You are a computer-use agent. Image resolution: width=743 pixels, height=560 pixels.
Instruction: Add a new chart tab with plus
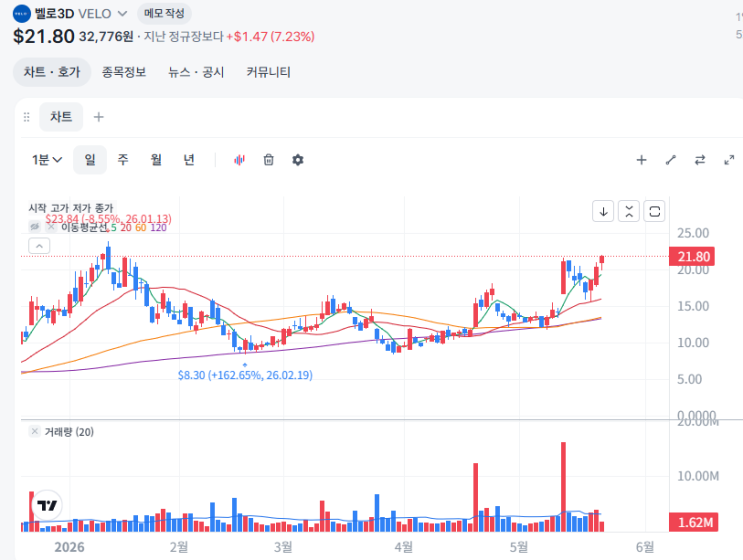coord(99,117)
